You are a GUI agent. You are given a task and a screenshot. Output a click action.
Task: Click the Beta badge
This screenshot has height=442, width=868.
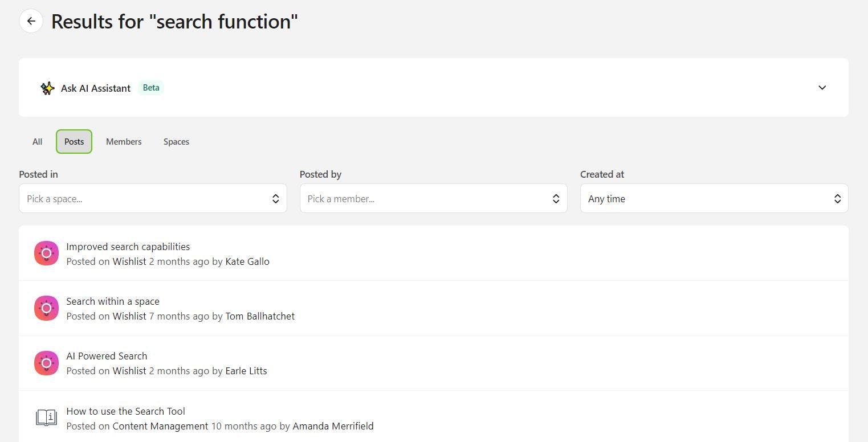151,88
